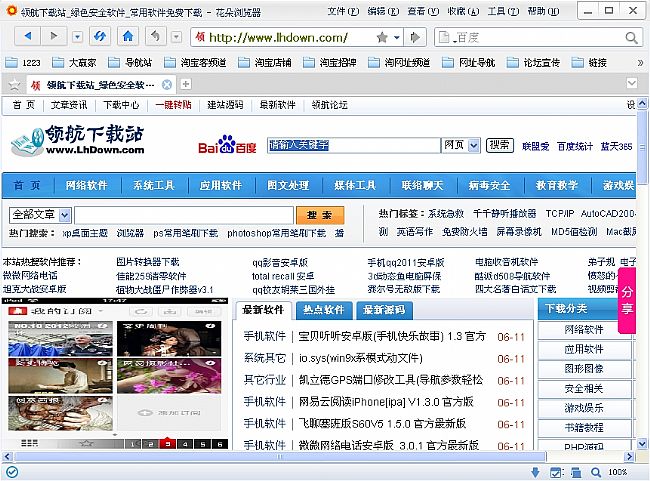650x481 pixels.
Task: Refresh the page with the blue arrows icon
Action: [x=99, y=36]
